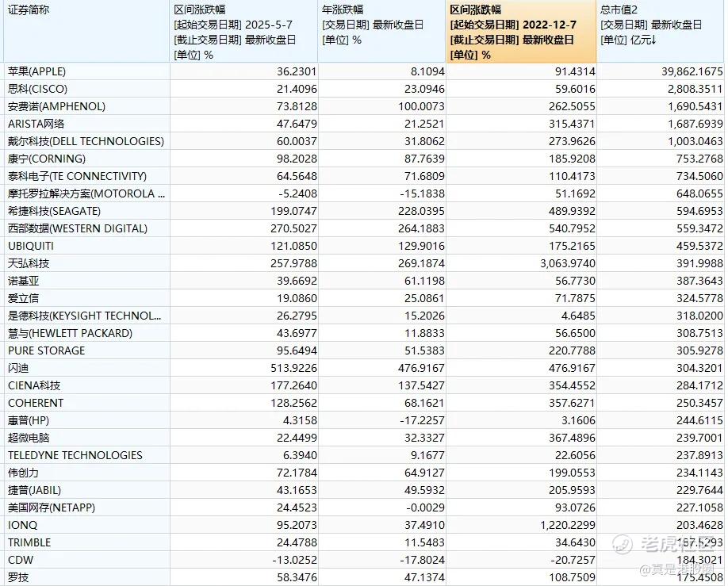728x586 pixels.
Task: Select IONQ interval gain 1,220.2299
Action: tap(567, 525)
